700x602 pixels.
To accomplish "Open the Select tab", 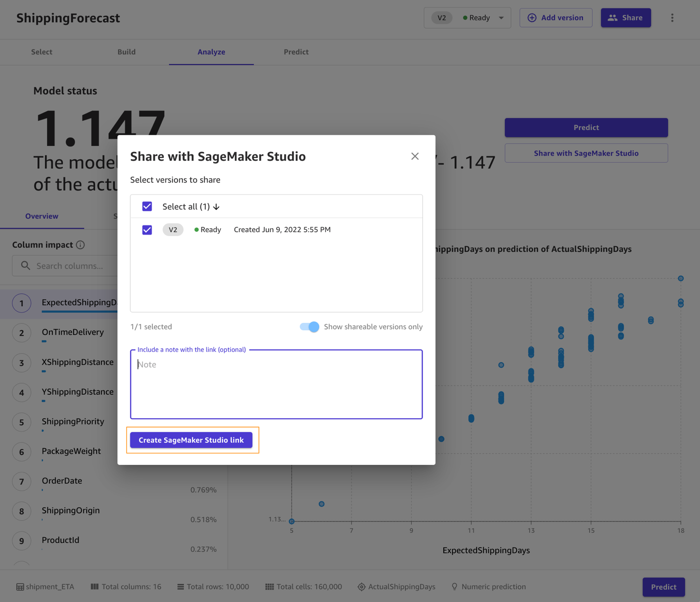I will 42,52.
